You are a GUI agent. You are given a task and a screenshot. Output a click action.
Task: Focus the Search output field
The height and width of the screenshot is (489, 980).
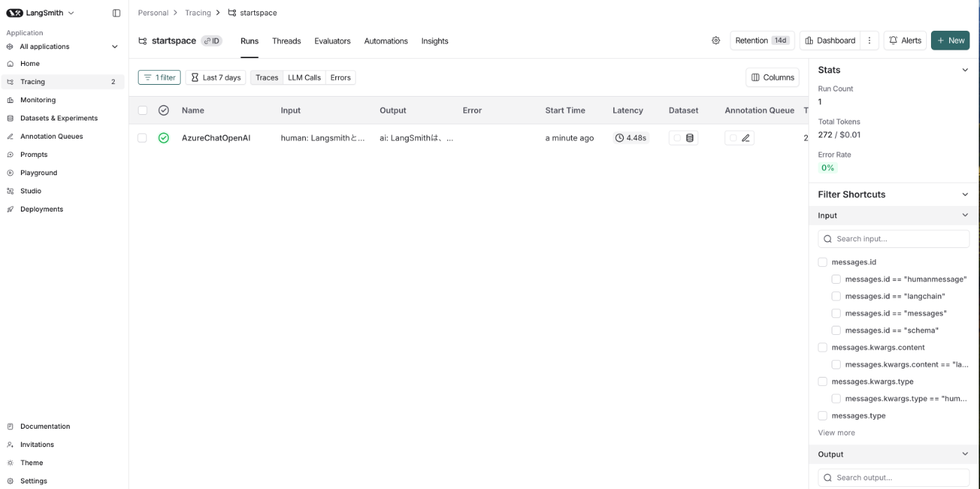point(893,478)
